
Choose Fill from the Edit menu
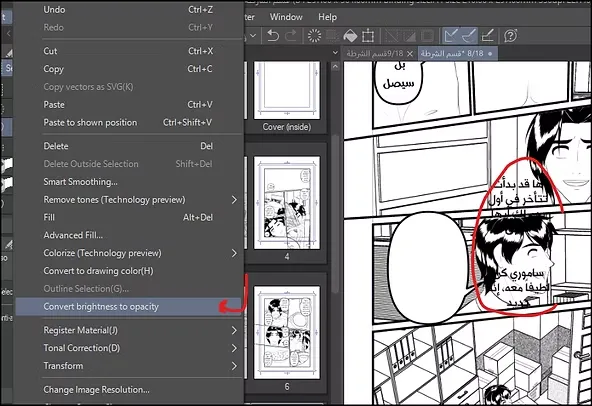pos(128,217)
